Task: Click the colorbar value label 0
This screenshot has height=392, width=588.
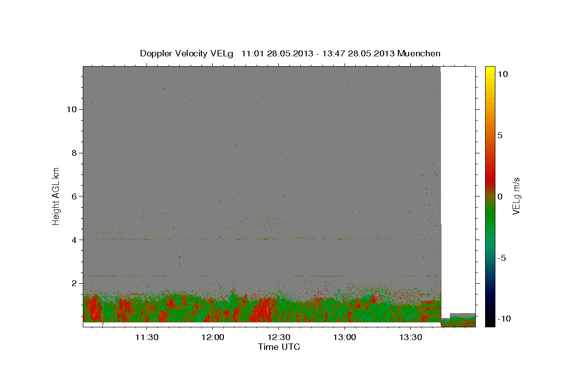Action: tap(500, 196)
